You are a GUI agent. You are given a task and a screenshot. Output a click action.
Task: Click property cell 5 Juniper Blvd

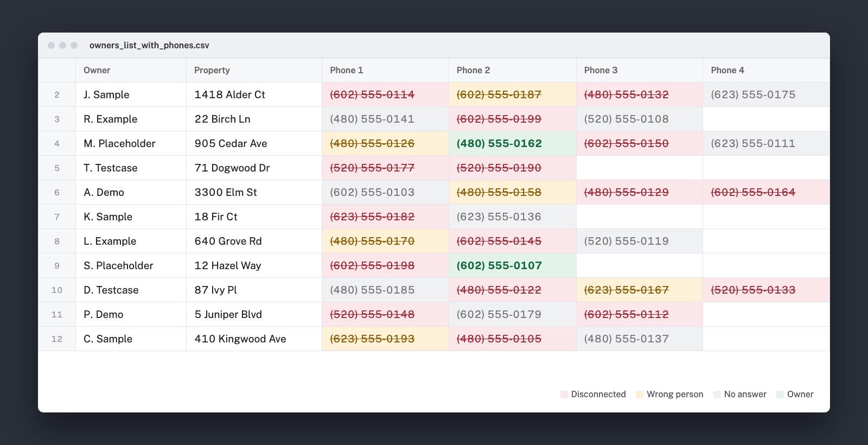coord(254,314)
